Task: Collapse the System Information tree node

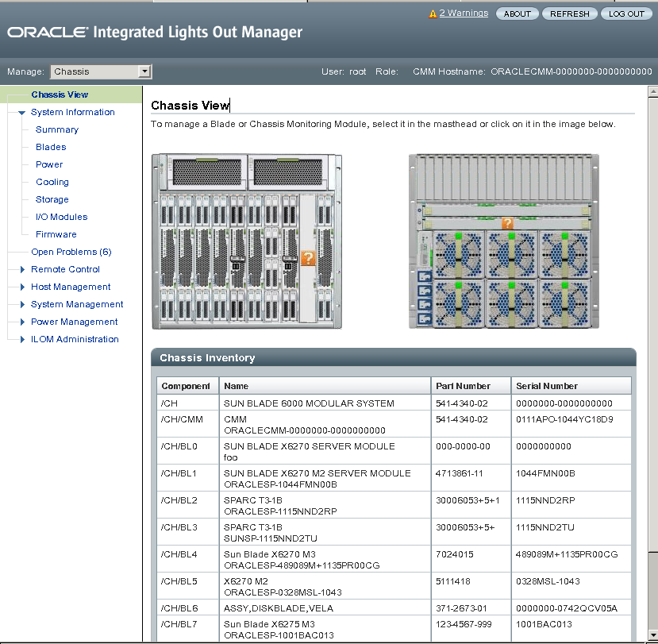Action: (22, 113)
